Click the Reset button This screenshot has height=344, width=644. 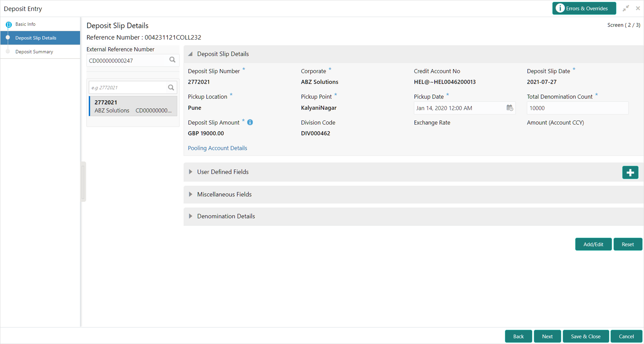click(628, 244)
